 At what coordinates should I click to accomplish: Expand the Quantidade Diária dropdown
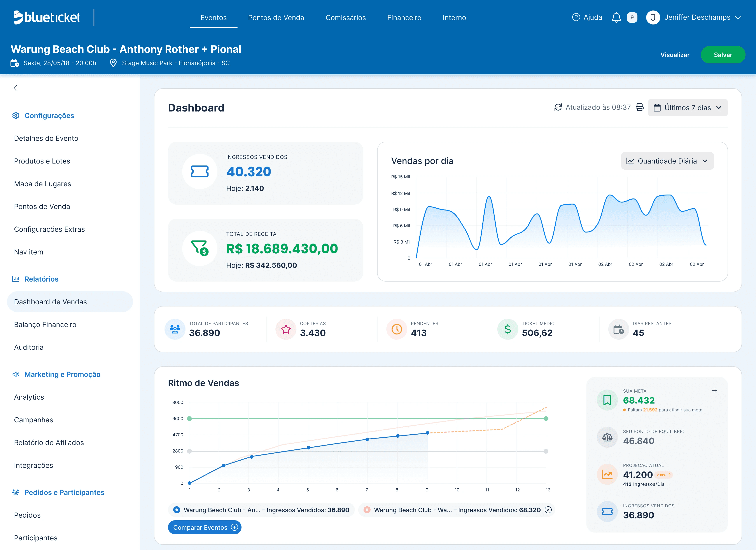pos(667,161)
